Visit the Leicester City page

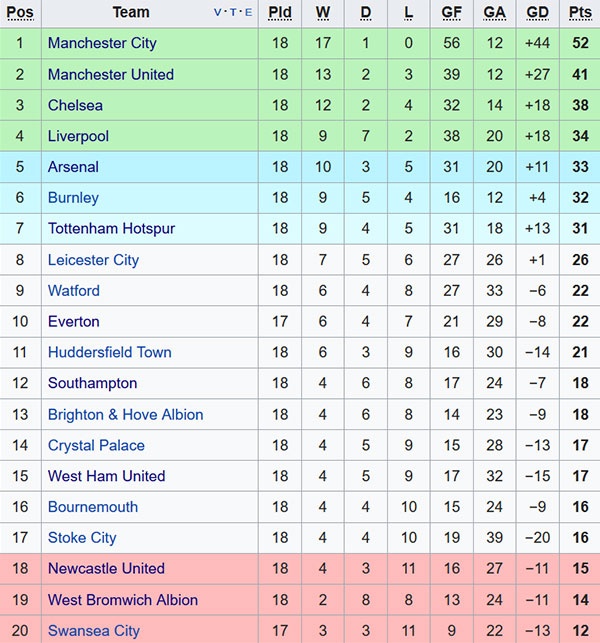[x=93, y=260]
